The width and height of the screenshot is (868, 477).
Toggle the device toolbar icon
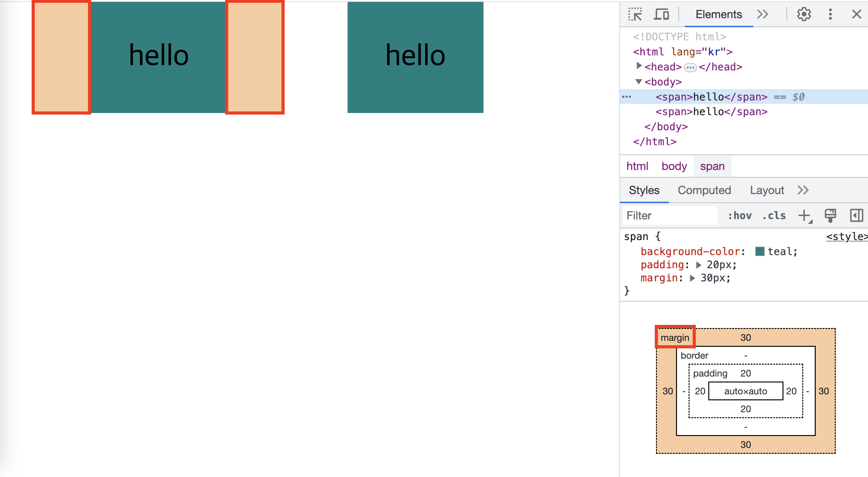coord(661,14)
